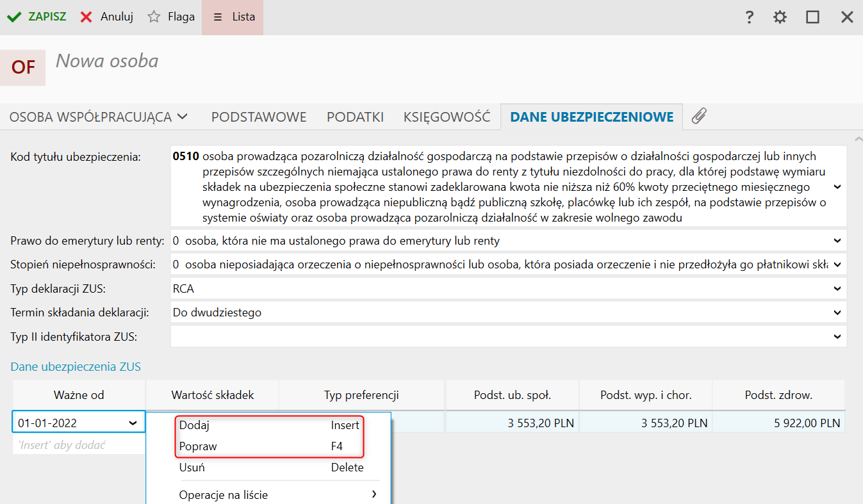Open help with the question mark icon

click(749, 17)
